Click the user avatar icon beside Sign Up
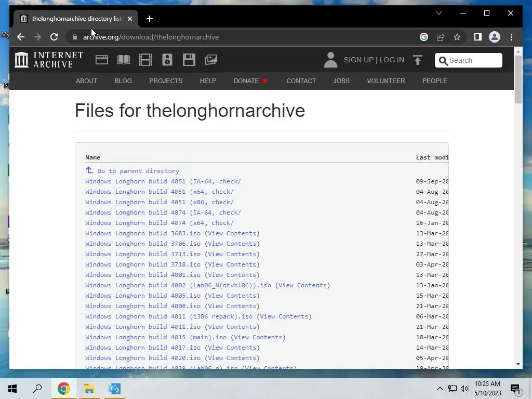Viewport: 532px width, 399px height. [x=331, y=60]
